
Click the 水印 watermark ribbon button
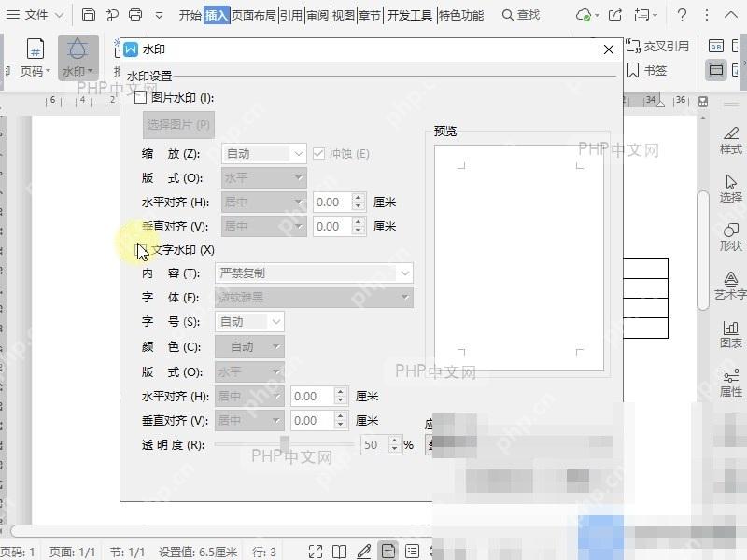[78, 58]
